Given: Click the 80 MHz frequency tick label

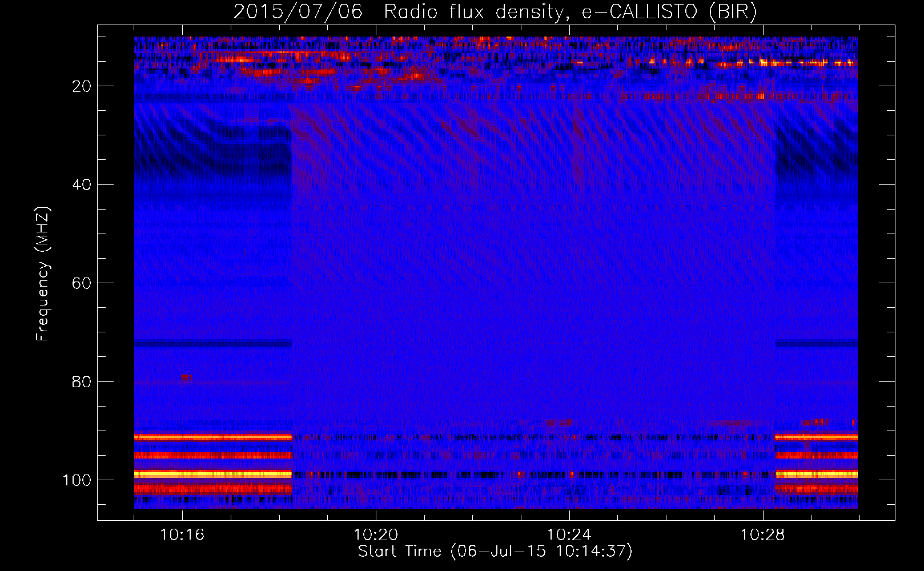Looking at the screenshot, I should point(82,381).
